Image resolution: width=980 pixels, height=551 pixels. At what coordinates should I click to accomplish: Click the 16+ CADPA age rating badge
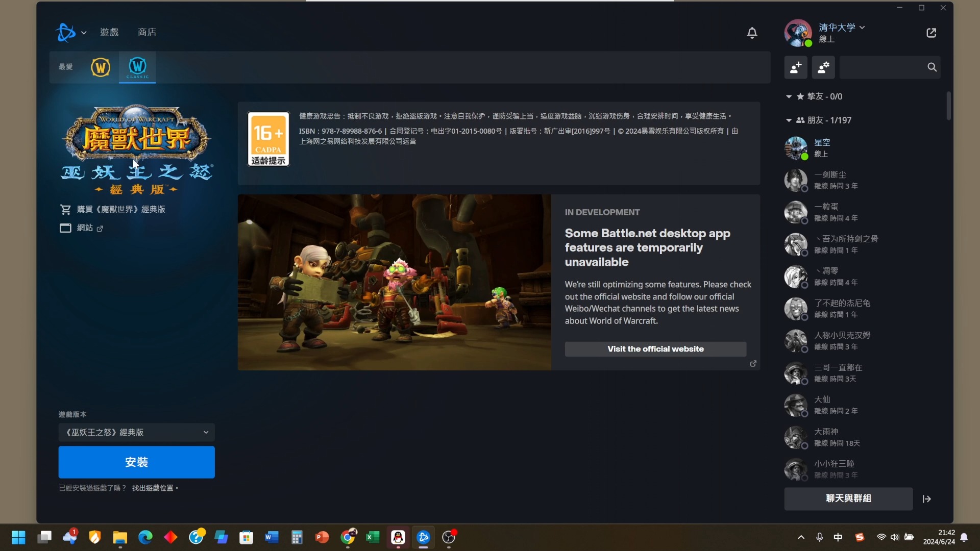(268, 139)
